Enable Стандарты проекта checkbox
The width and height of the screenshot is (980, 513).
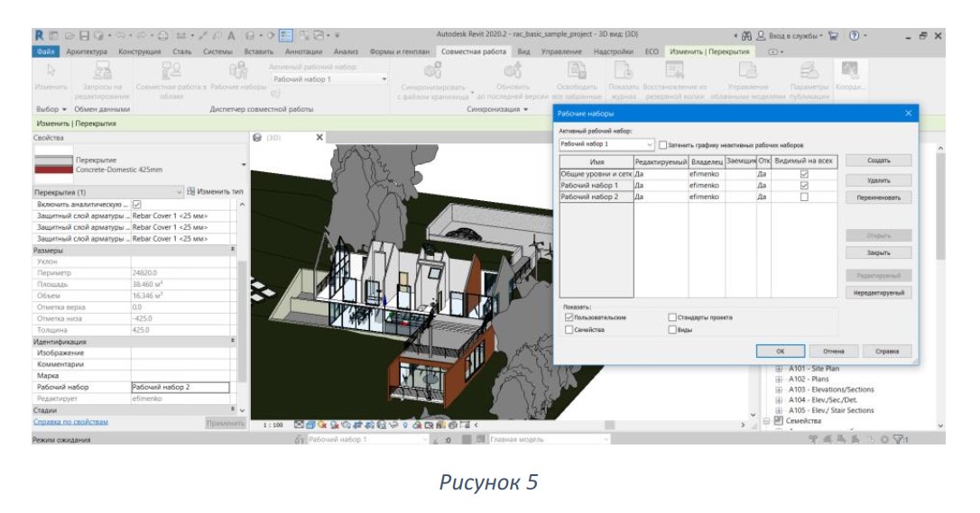672,317
